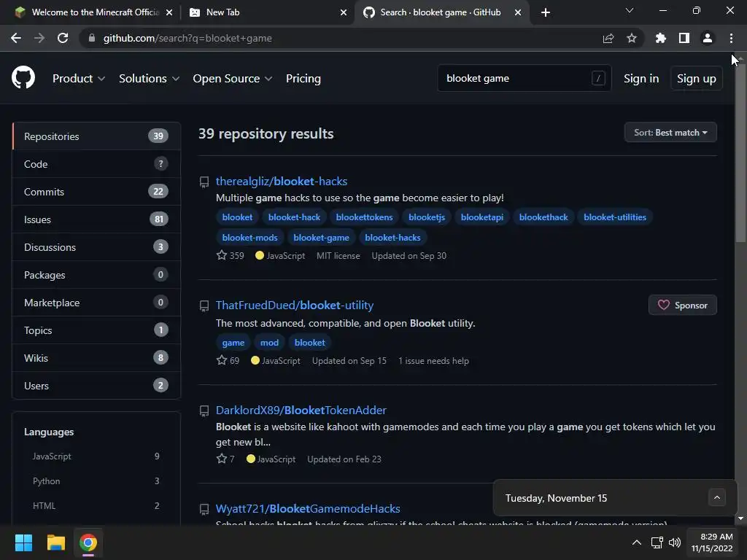Open Wyatt721/BlooketGamemodeHacks repository link
The image size is (747, 560).
coord(308,508)
